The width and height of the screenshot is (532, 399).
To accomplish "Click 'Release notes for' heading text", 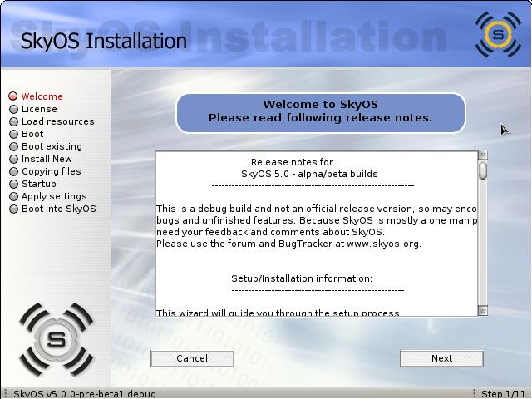I will click(292, 162).
